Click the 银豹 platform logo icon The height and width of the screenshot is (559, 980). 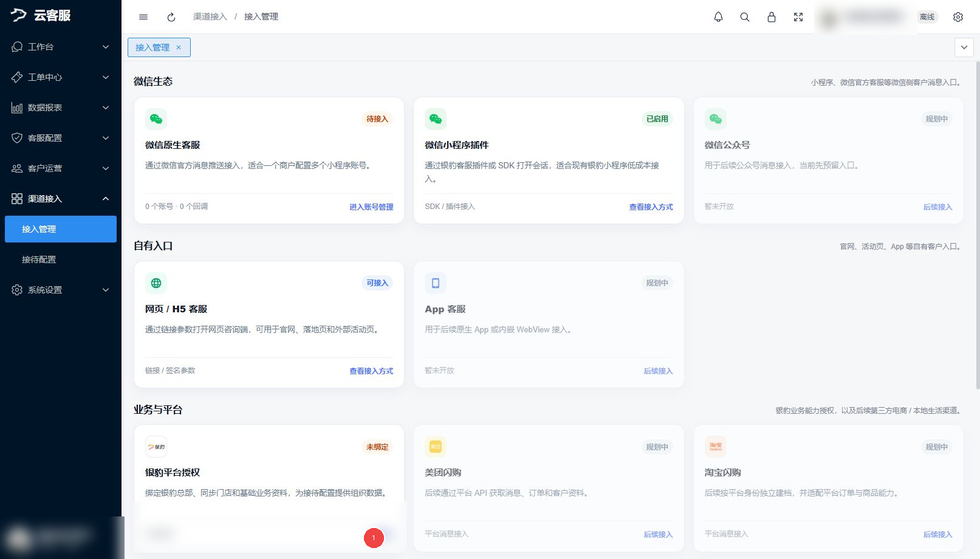click(156, 447)
